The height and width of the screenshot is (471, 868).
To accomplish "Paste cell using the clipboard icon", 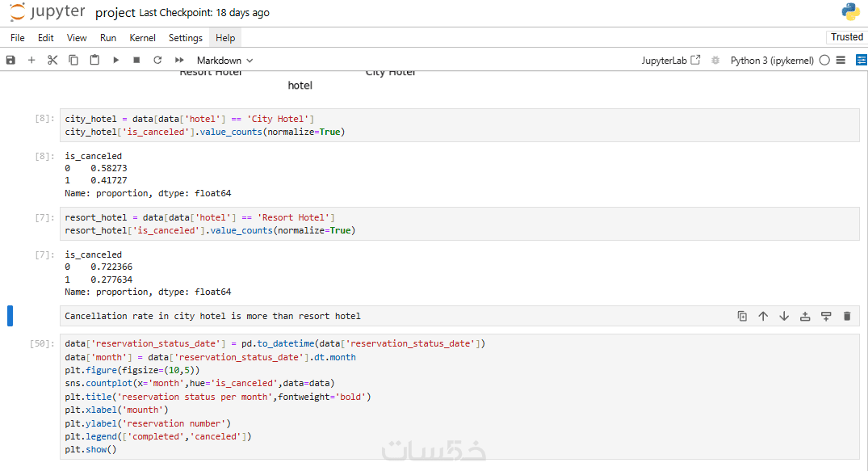I will tap(94, 60).
